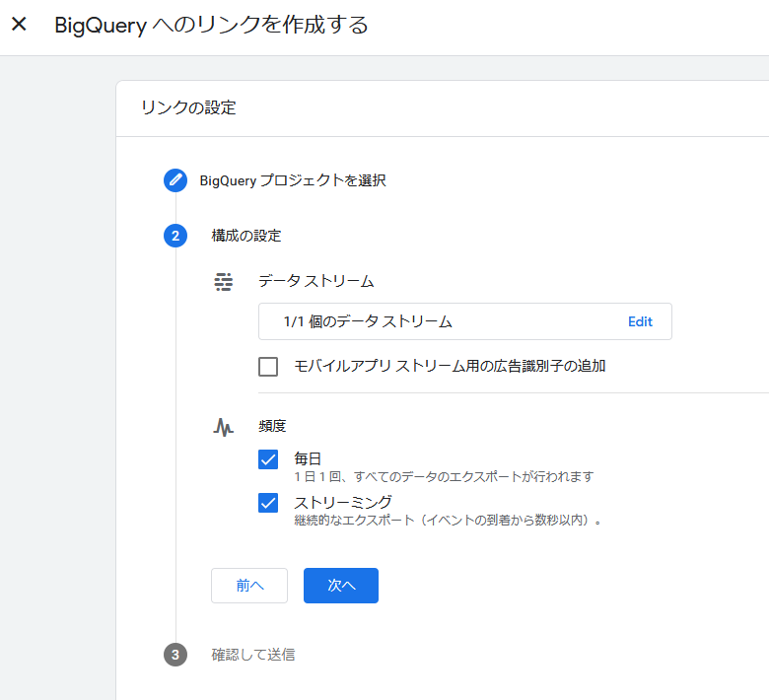Proceed with the 次へ button
Viewport: 769px width, 700px height.
coord(341,586)
